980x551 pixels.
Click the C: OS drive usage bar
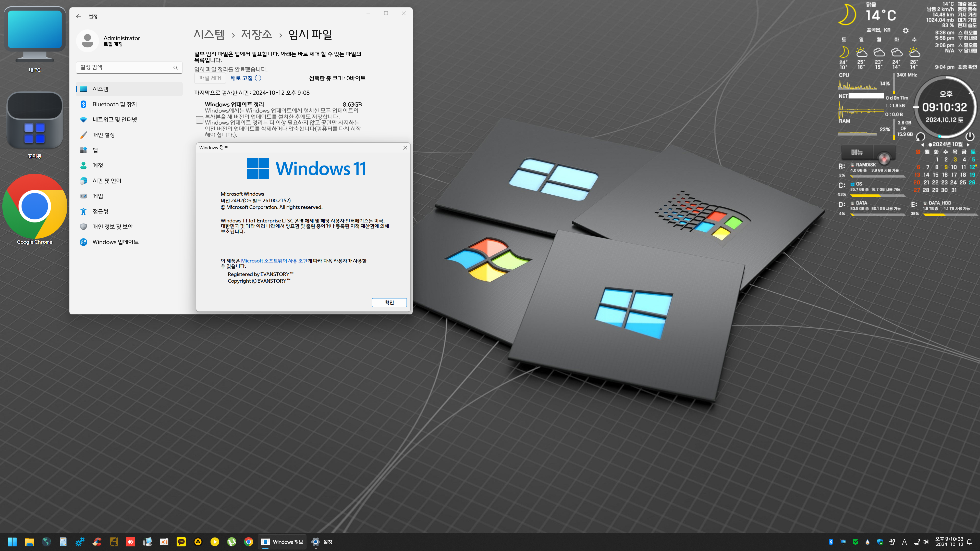click(878, 195)
